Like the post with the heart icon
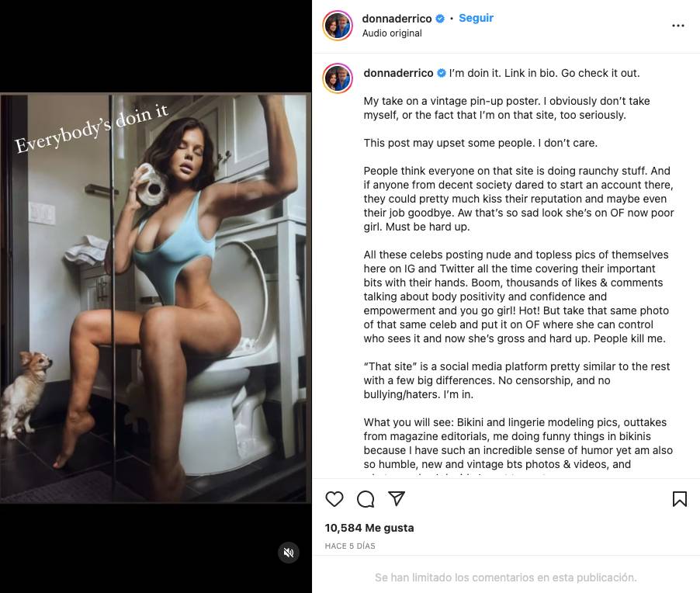 [x=334, y=499]
